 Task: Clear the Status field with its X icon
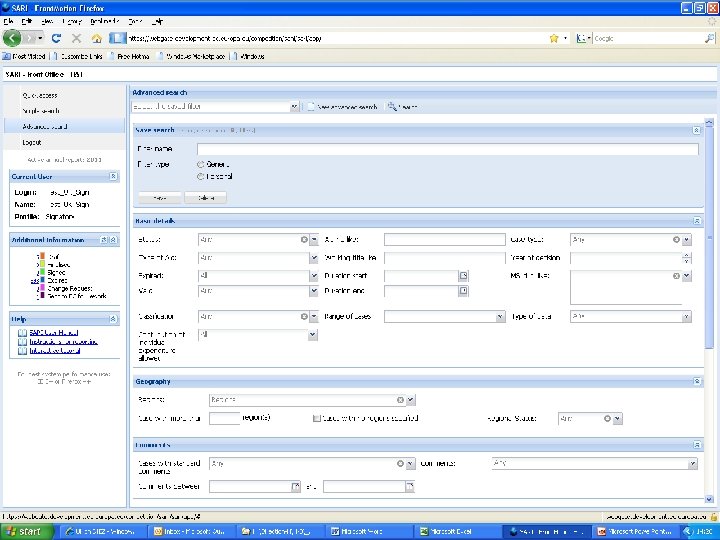pyautogui.click(x=304, y=239)
